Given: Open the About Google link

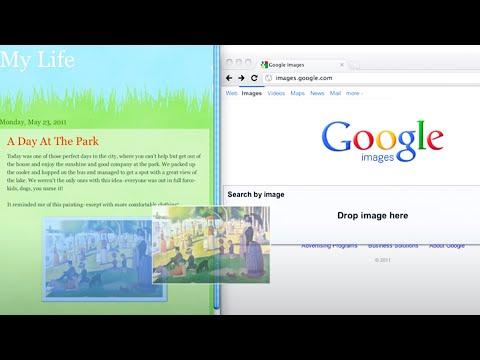Looking at the screenshot, I should [x=447, y=246].
